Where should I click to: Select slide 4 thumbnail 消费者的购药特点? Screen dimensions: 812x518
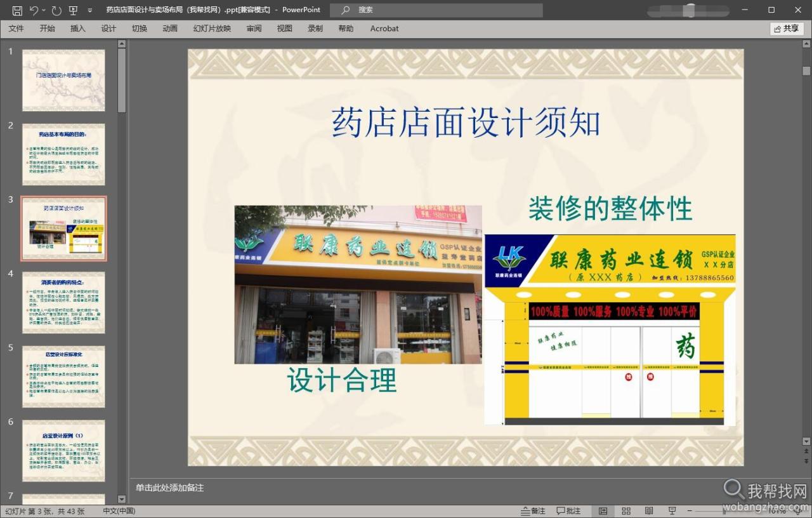click(63, 302)
